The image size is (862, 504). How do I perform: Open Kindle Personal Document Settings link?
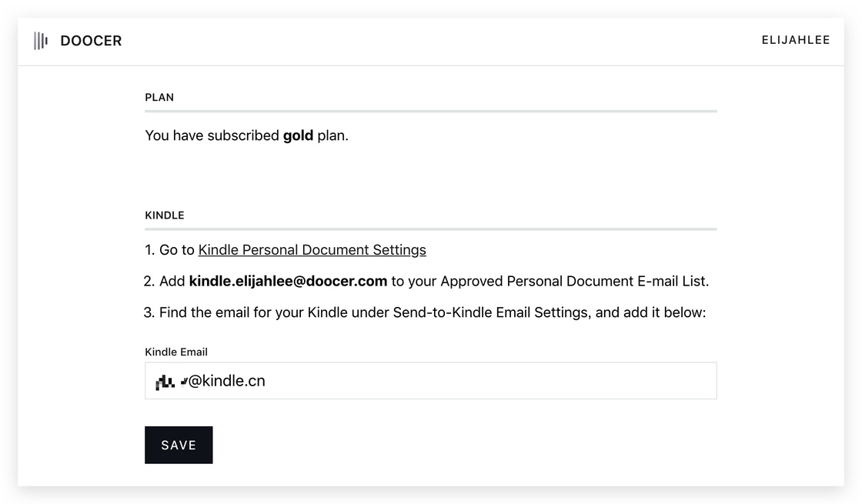[312, 250]
